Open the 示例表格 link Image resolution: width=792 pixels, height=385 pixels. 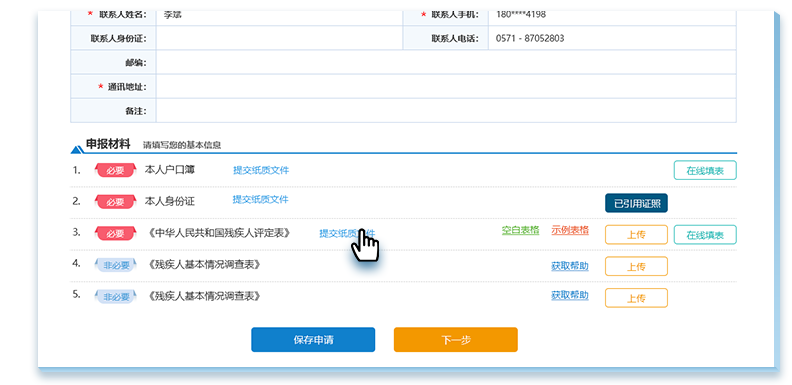point(570,230)
